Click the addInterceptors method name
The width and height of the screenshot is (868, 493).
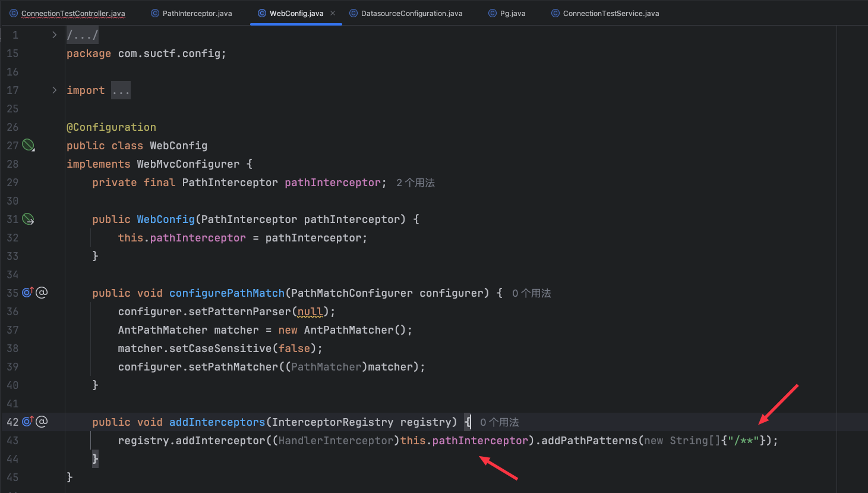pos(217,422)
